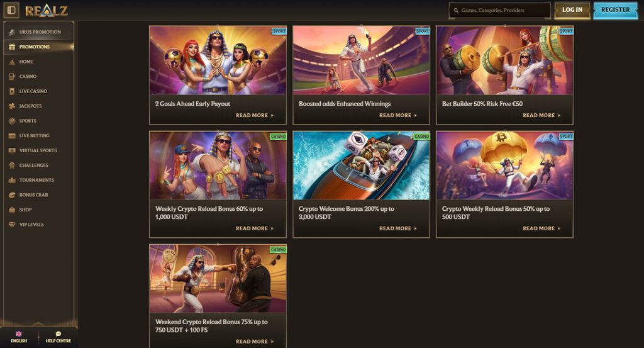Open the Tournaments icon

tap(12, 180)
